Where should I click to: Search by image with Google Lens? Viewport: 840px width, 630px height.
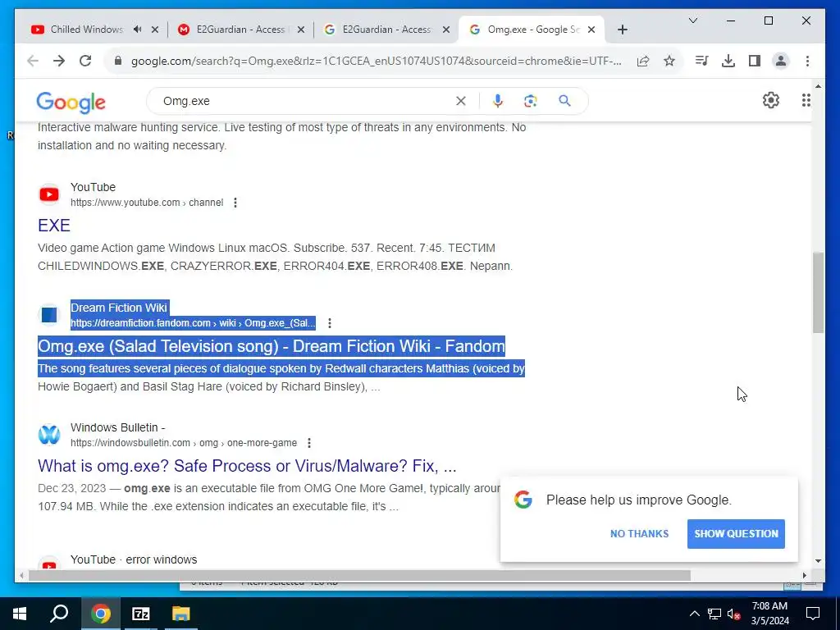pos(531,101)
